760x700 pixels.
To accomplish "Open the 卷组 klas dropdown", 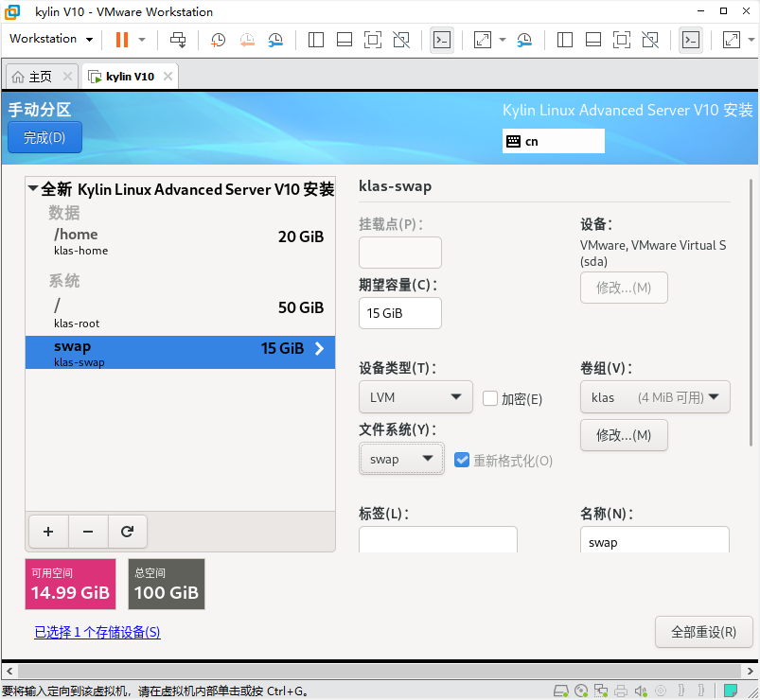I will point(655,397).
